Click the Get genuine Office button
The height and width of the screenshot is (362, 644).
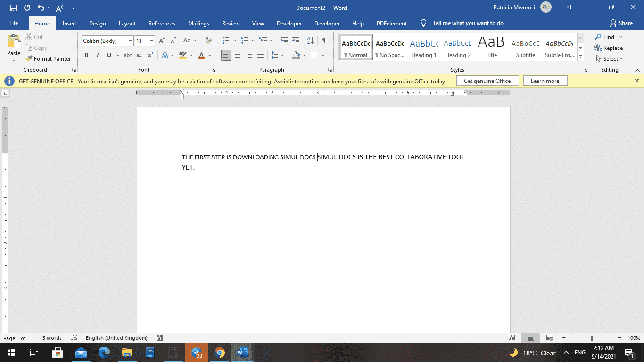[487, 81]
